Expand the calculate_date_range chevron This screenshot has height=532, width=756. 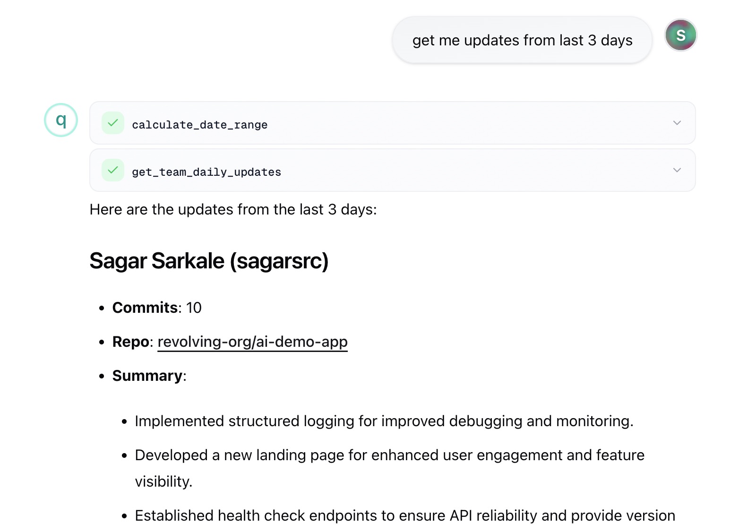pyautogui.click(x=677, y=123)
